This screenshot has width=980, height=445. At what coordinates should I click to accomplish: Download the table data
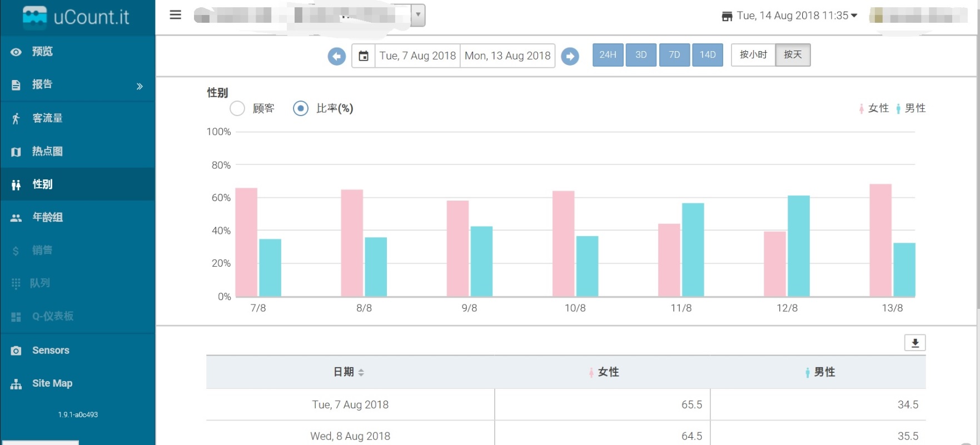tap(915, 343)
